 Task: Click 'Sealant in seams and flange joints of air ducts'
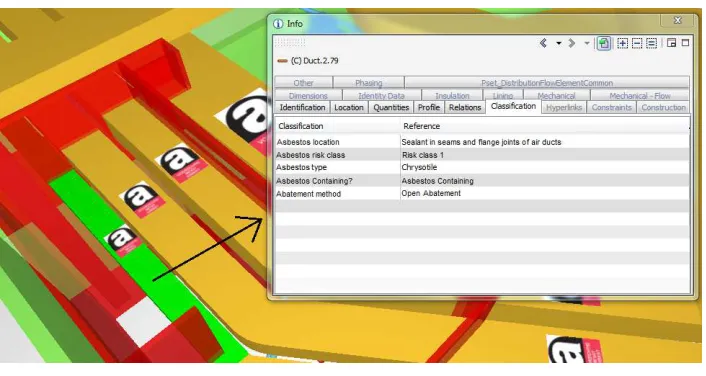481,142
